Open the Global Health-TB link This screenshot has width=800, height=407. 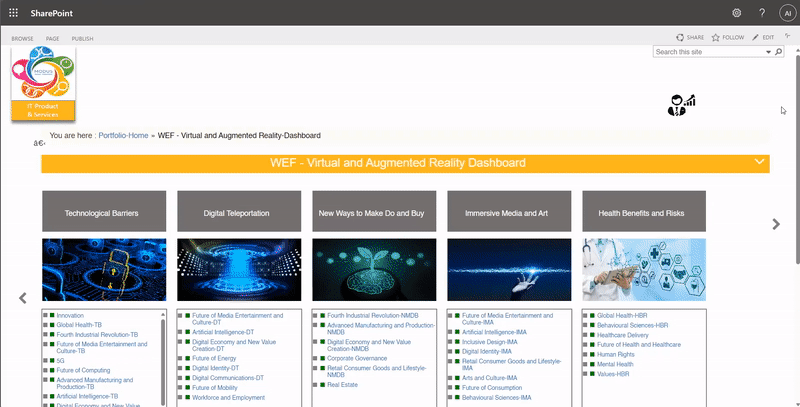pyautogui.click(x=79, y=325)
